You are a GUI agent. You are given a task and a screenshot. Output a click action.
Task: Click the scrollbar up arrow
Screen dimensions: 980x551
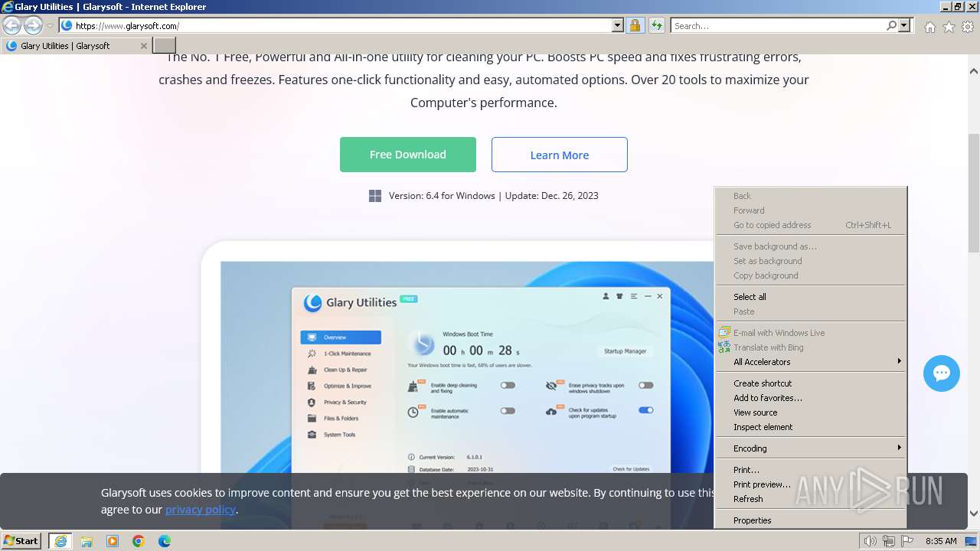pyautogui.click(x=974, y=71)
